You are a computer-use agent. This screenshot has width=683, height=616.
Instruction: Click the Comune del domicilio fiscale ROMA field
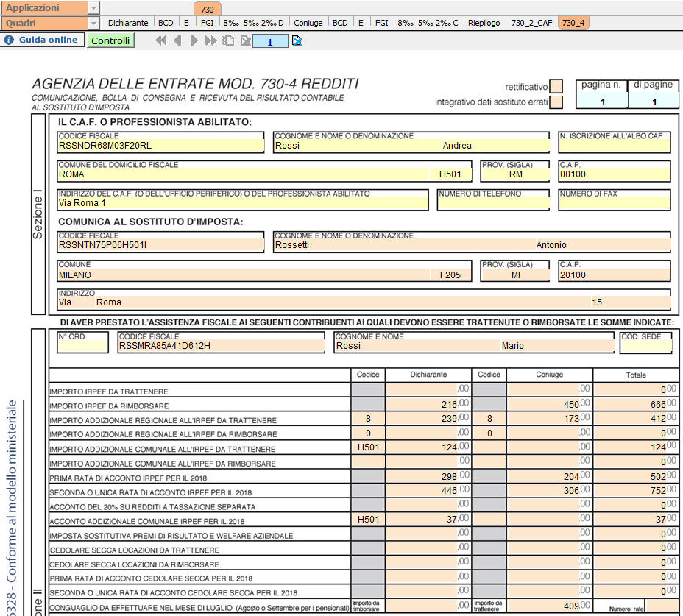tap(244, 174)
